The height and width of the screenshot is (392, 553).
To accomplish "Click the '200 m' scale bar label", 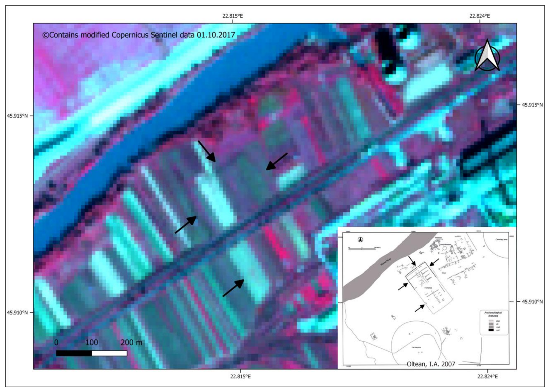I will [x=131, y=342].
